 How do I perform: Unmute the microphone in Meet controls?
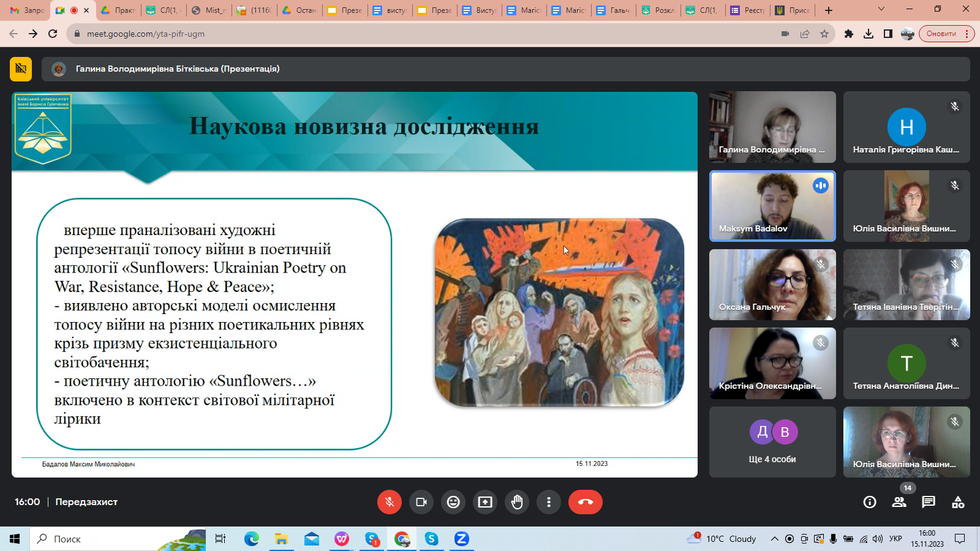tap(389, 502)
